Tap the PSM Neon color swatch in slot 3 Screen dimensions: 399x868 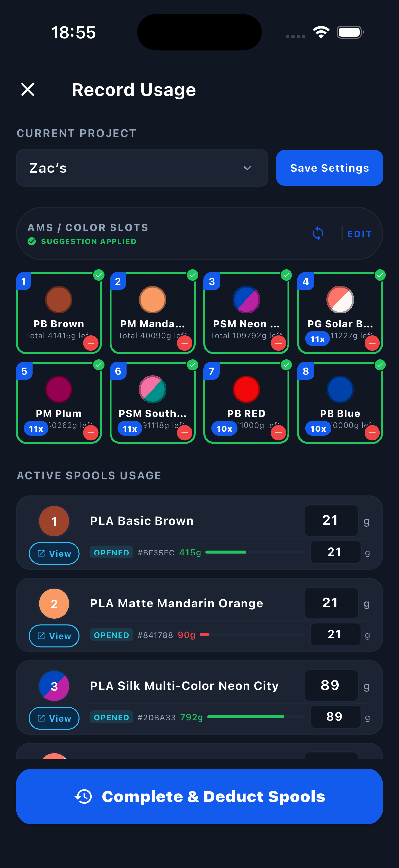coord(246,299)
